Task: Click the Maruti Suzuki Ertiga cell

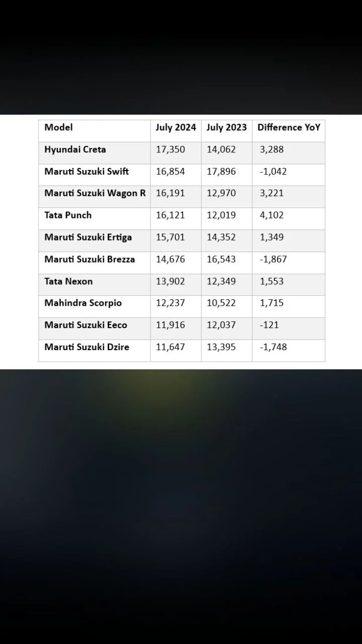Action: [88, 237]
